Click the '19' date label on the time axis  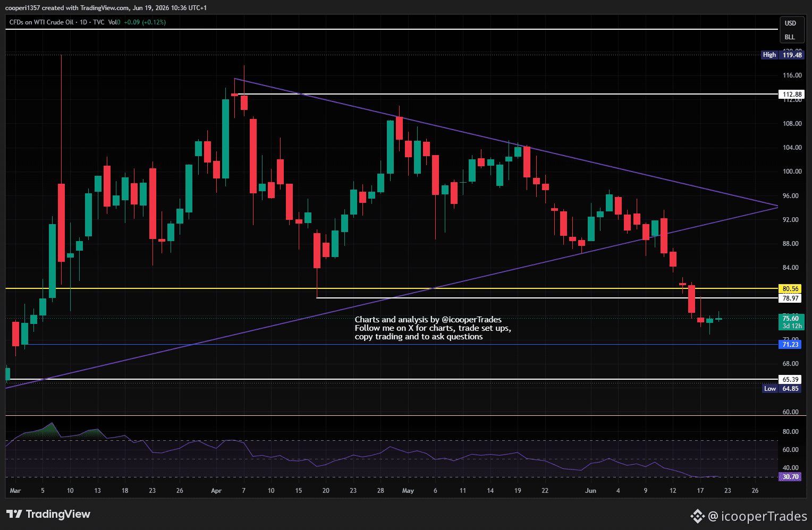(x=518, y=491)
